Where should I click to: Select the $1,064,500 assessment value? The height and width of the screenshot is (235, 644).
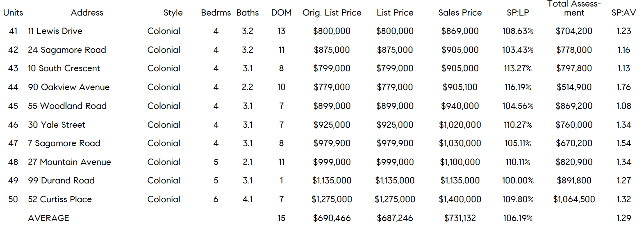tap(574, 199)
